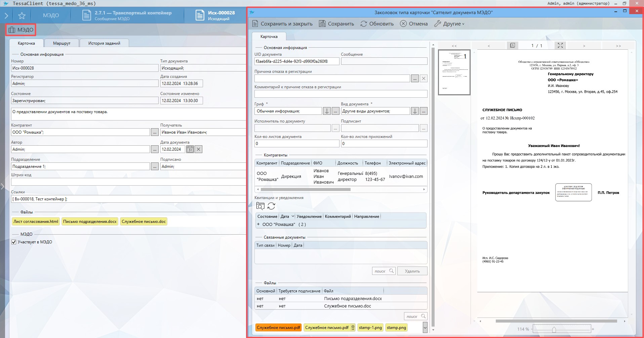This screenshot has width=644, height=338.
Task: Open the Гриф dropdown arrow
Action: [327, 111]
